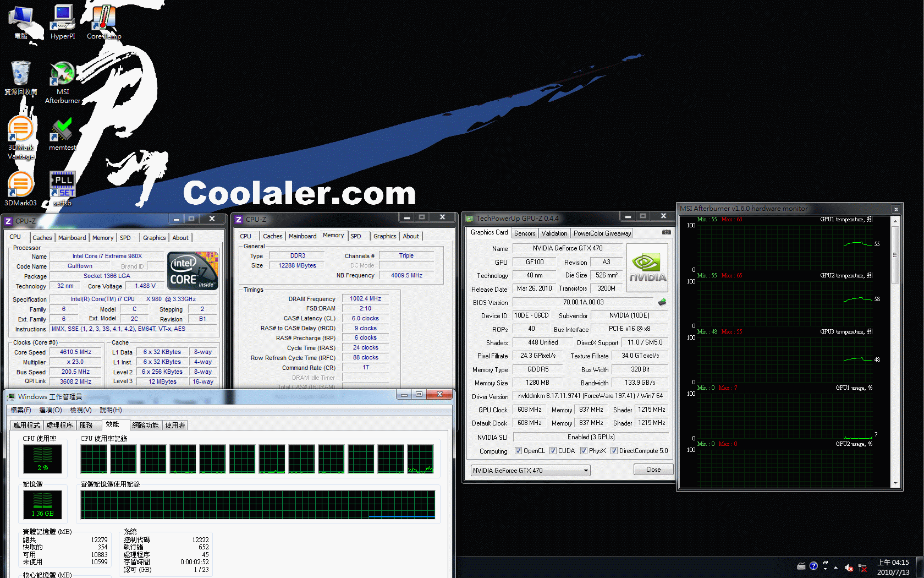Switch to Validation tab in GPU-Z

[554, 233]
